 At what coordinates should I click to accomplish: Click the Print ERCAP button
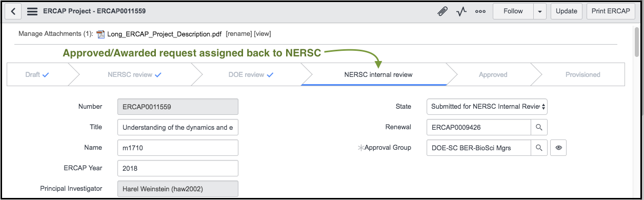click(611, 11)
